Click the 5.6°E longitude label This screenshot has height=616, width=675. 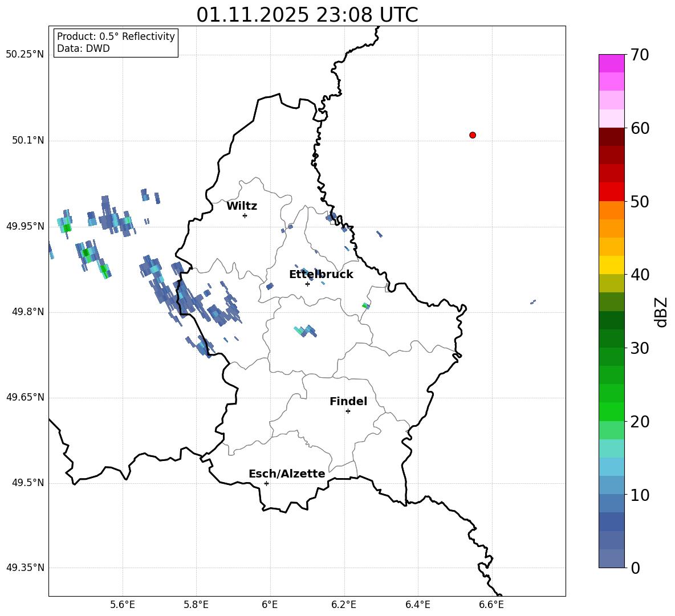coord(123,605)
